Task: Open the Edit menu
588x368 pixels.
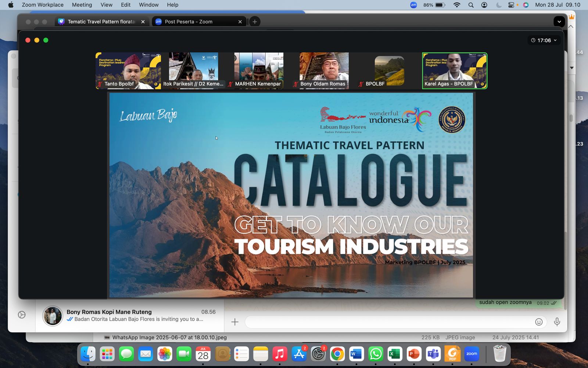Action: (126, 5)
